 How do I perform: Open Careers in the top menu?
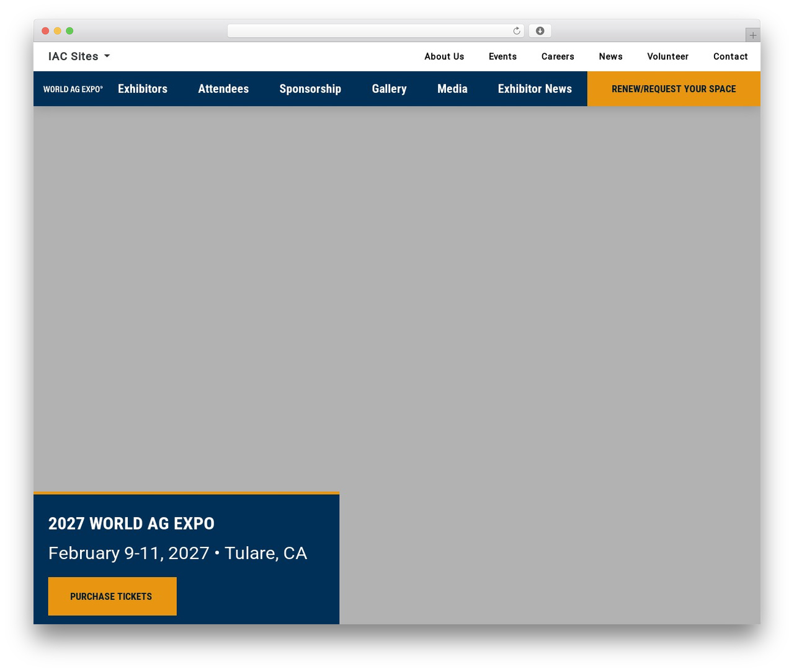click(x=558, y=56)
